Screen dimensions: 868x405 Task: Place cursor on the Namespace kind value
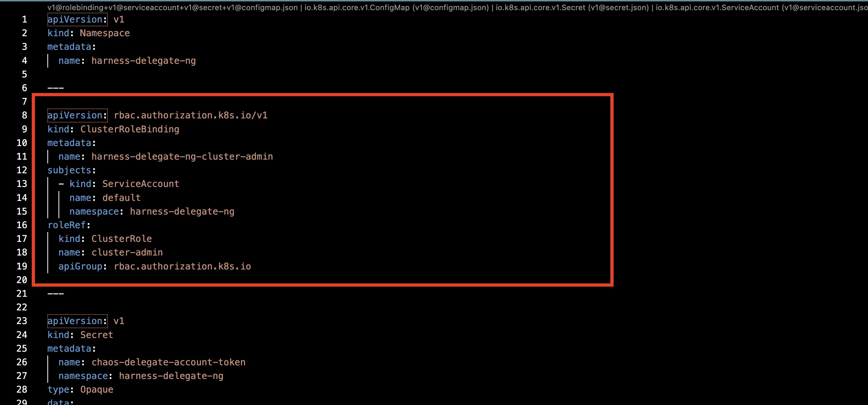[105, 33]
